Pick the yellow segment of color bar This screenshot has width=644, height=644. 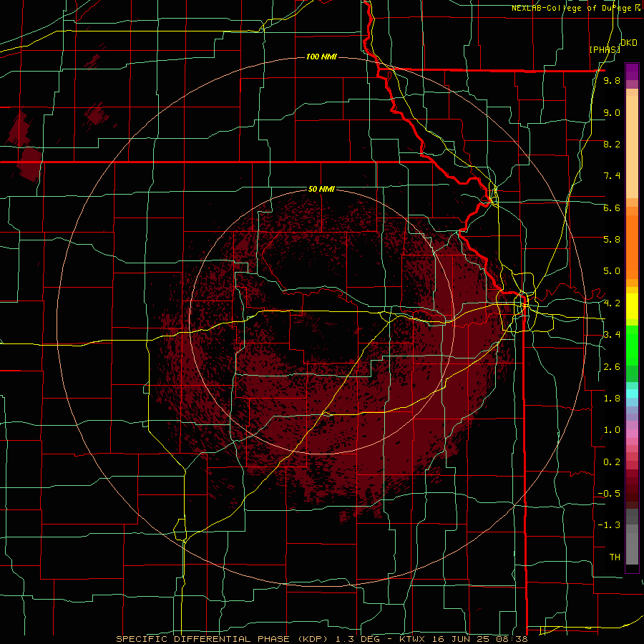632,306
